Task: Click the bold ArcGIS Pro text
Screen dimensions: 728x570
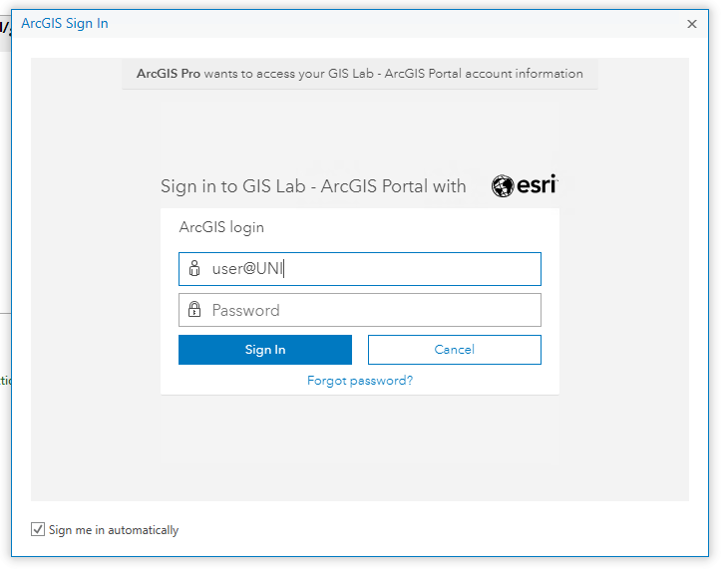Action: click(169, 74)
